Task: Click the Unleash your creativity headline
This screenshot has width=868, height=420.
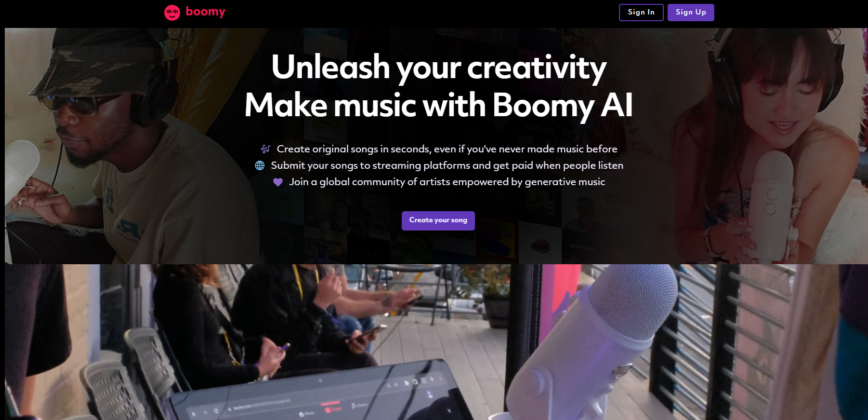Action: [439, 67]
